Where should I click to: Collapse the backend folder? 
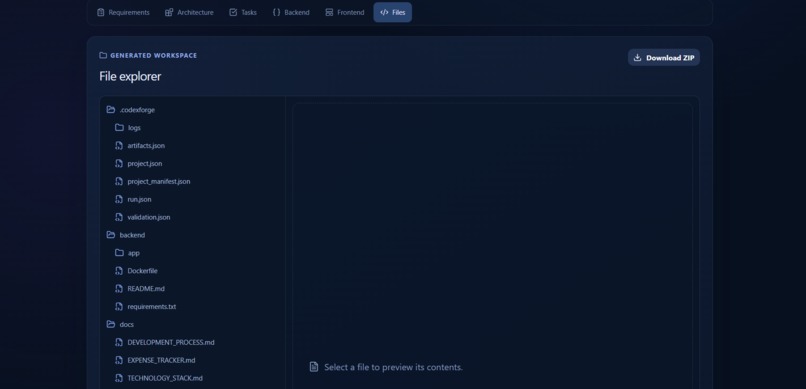tap(126, 235)
